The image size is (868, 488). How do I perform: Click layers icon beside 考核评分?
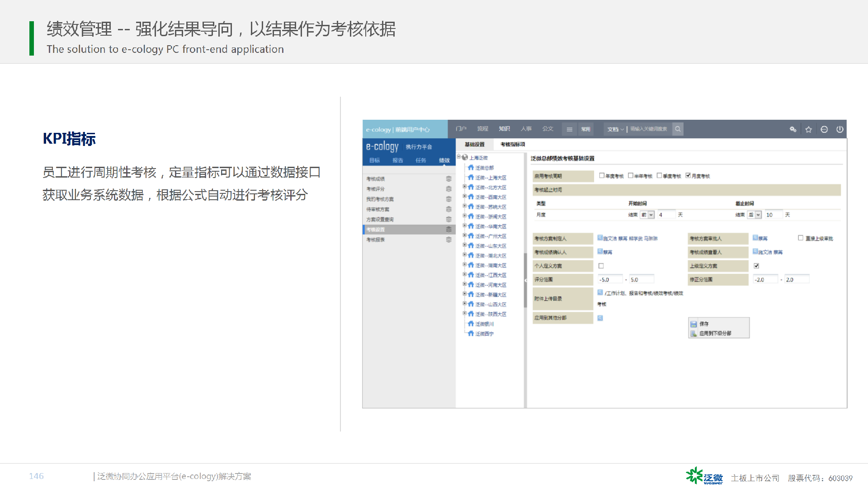click(449, 189)
